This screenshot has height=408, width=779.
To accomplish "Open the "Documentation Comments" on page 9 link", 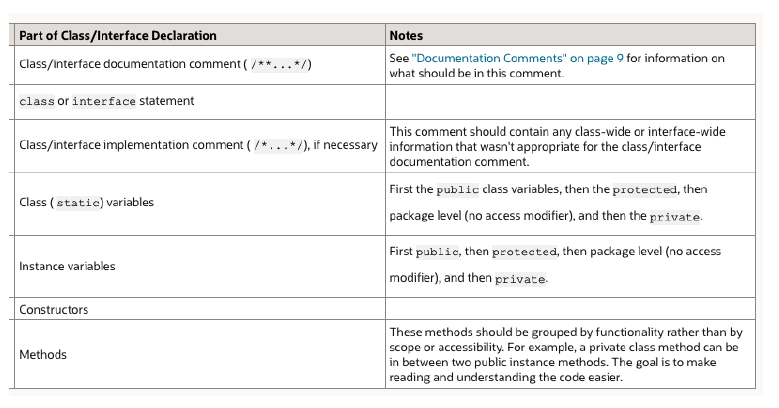I will tap(517, 58).
